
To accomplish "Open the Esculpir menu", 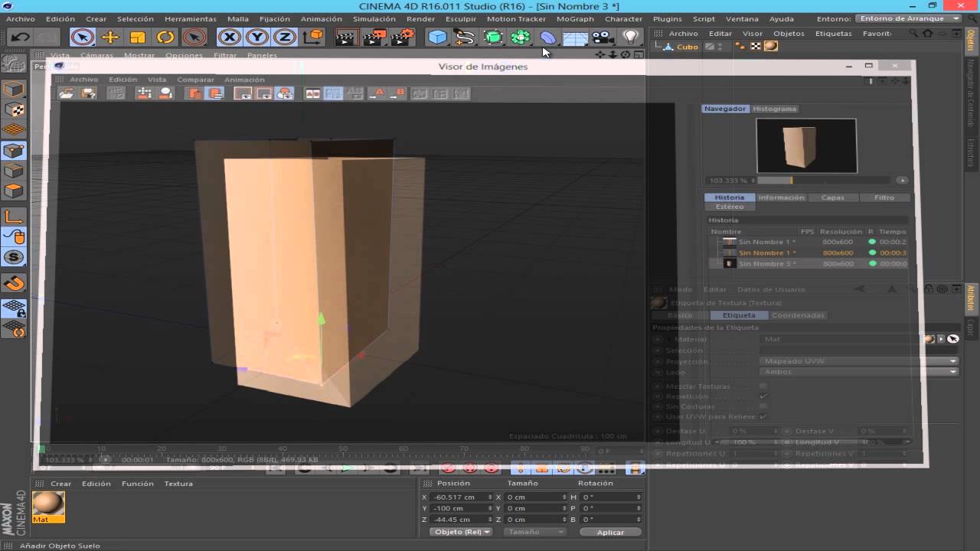I will pyautogui.click(x=460, y=19).
